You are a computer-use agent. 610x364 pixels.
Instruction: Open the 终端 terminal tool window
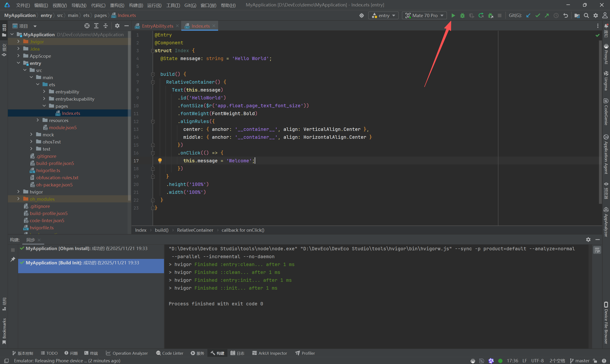click(x=91, y=353)
